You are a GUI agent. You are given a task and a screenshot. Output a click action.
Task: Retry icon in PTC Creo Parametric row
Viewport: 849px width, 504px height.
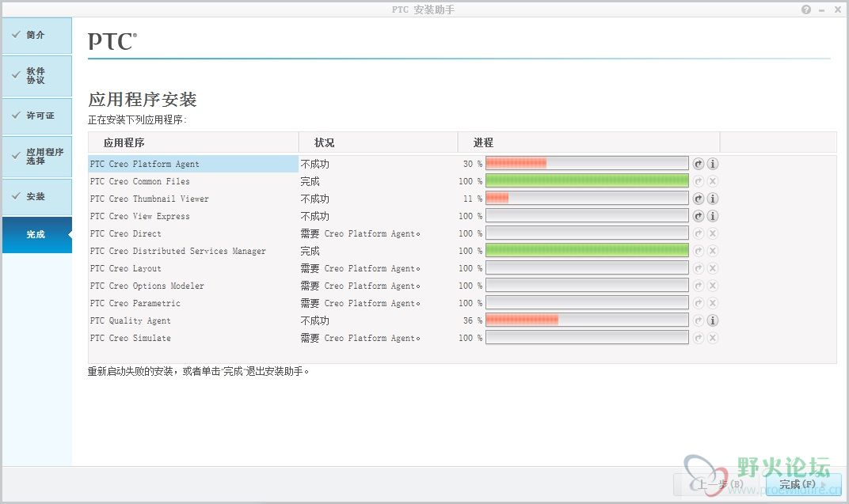tap(699, 303)
